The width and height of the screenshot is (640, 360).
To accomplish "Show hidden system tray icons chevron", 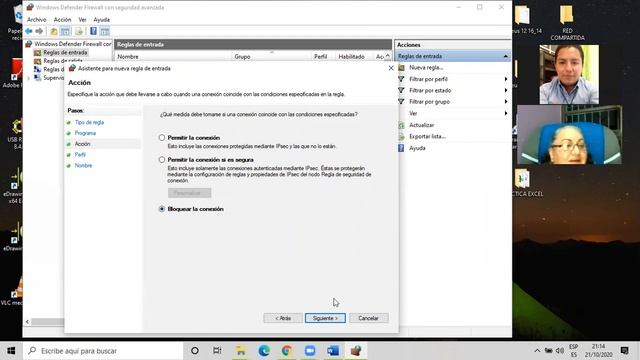I will point(537,351).
